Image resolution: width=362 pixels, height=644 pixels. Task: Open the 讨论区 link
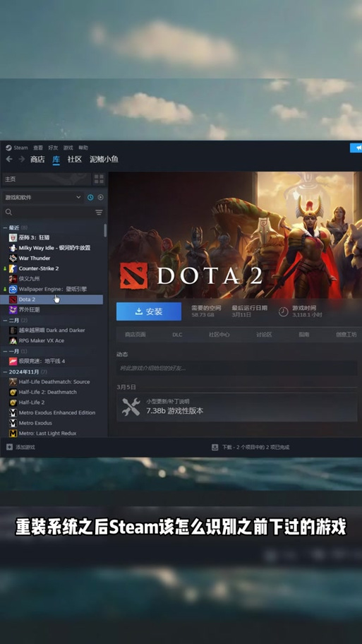pyautogui.click(x=265, y=335)
